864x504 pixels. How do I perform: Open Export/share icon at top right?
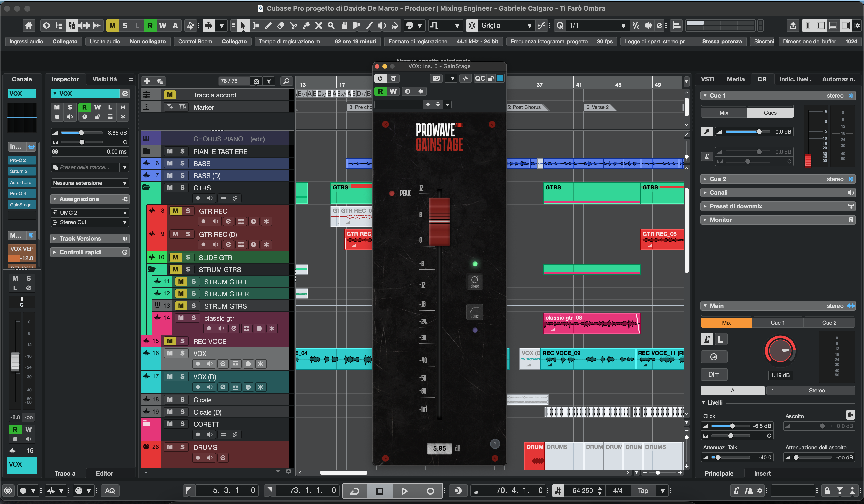coord(793,25)
